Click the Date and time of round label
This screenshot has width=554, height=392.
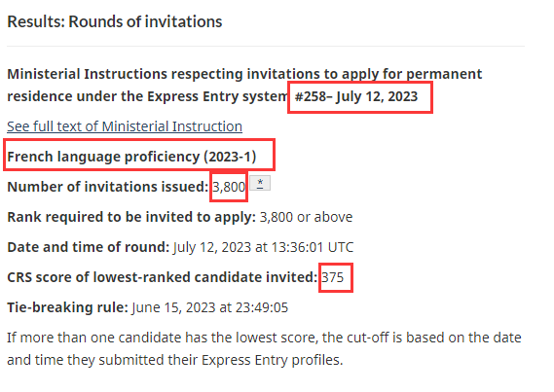(x=89, y=247)
